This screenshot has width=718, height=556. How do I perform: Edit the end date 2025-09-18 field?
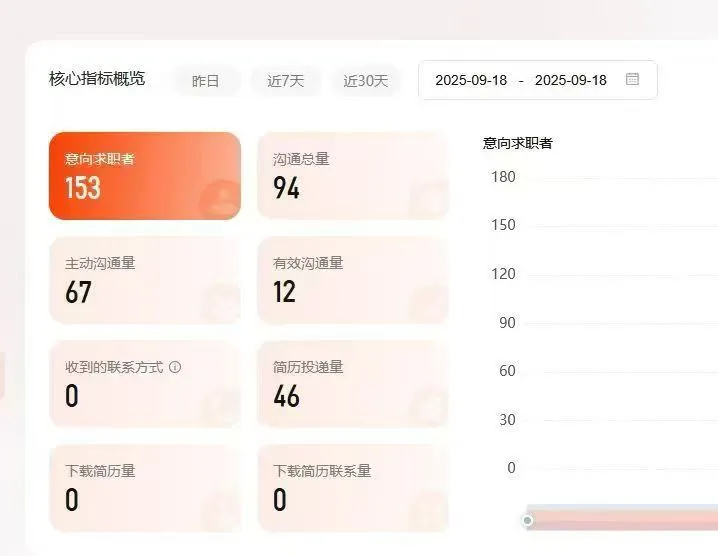pyautogui.click(x=571, y=80)
